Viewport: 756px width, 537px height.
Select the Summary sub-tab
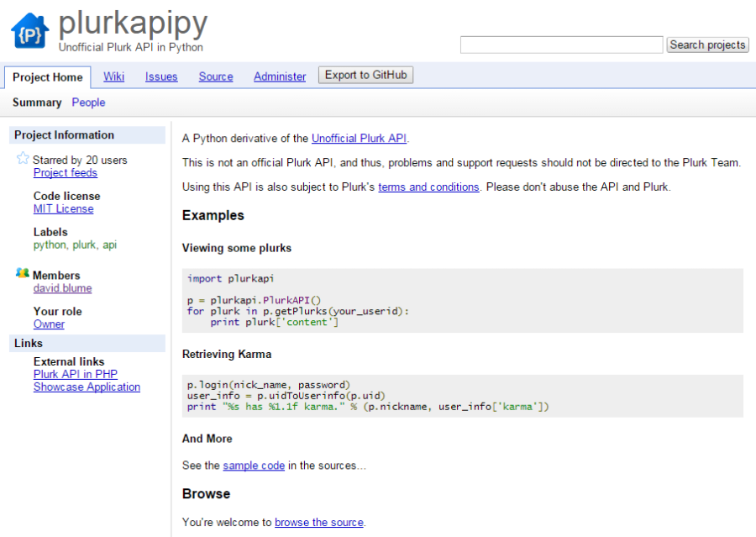(37, 103)
